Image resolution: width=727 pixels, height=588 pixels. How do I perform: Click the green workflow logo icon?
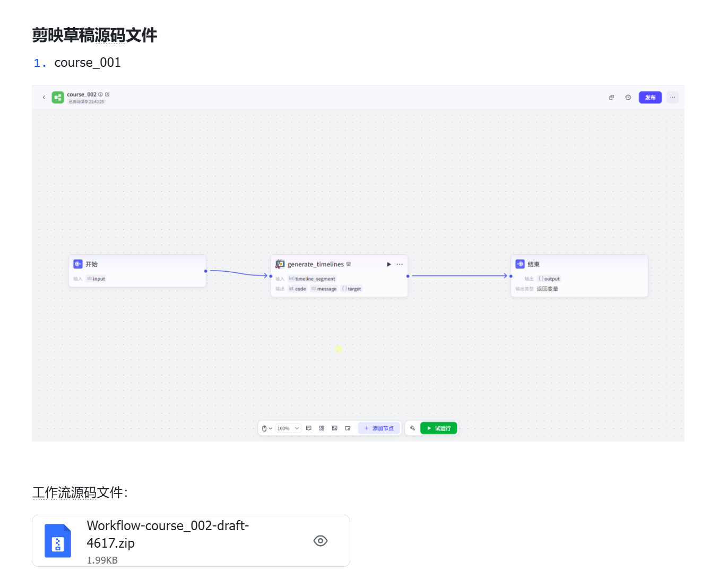[57, 98]
